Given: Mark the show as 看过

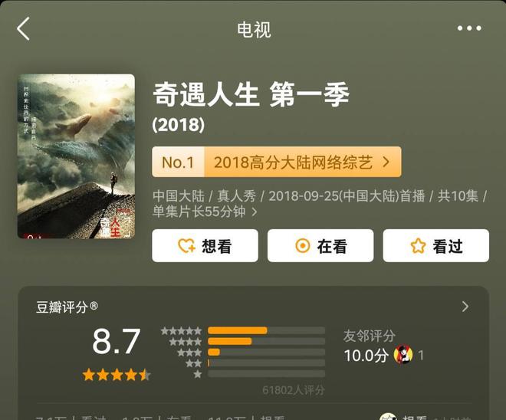Looking at the screenshot, I should click(436, 246).
